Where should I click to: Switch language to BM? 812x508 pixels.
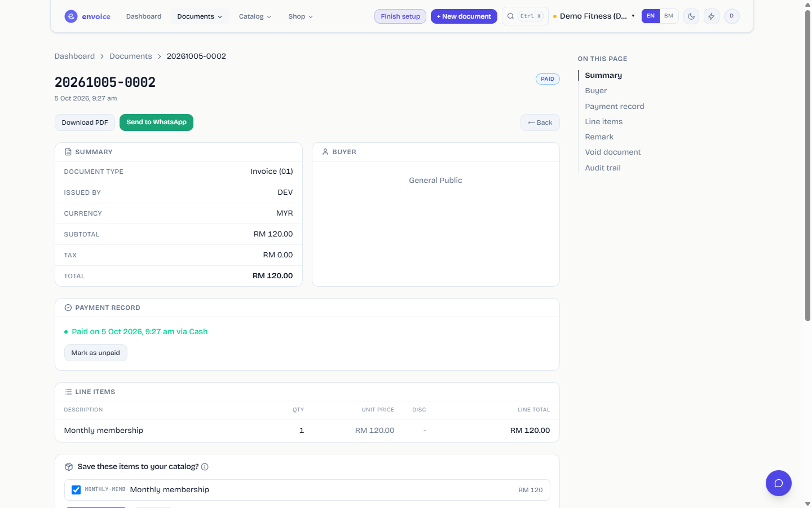[x=669, y=16]
